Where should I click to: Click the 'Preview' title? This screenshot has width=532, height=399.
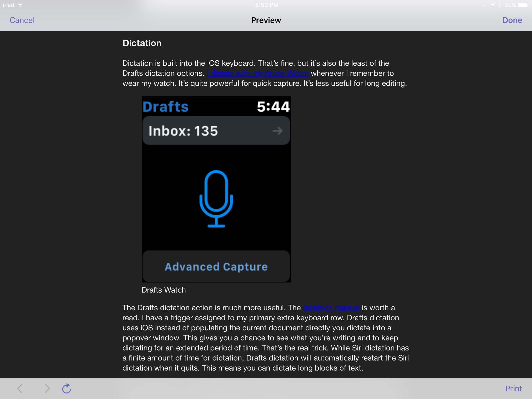coord(266,20)
